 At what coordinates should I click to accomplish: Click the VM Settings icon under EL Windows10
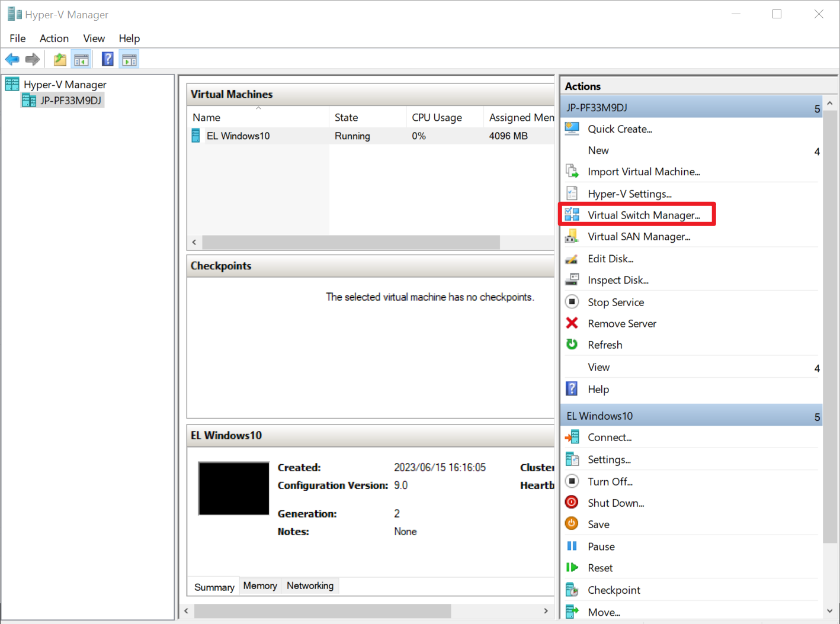tap(572, 459)
